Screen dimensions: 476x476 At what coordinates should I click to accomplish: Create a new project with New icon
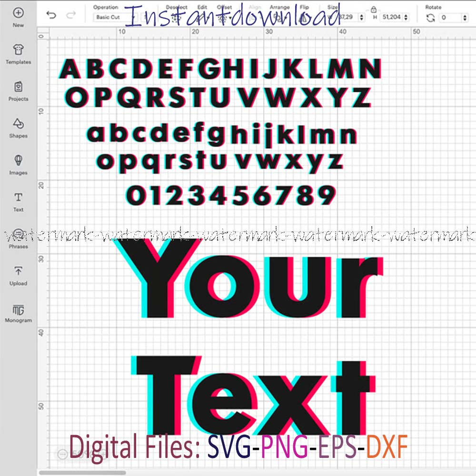click(x=18, y=16)
